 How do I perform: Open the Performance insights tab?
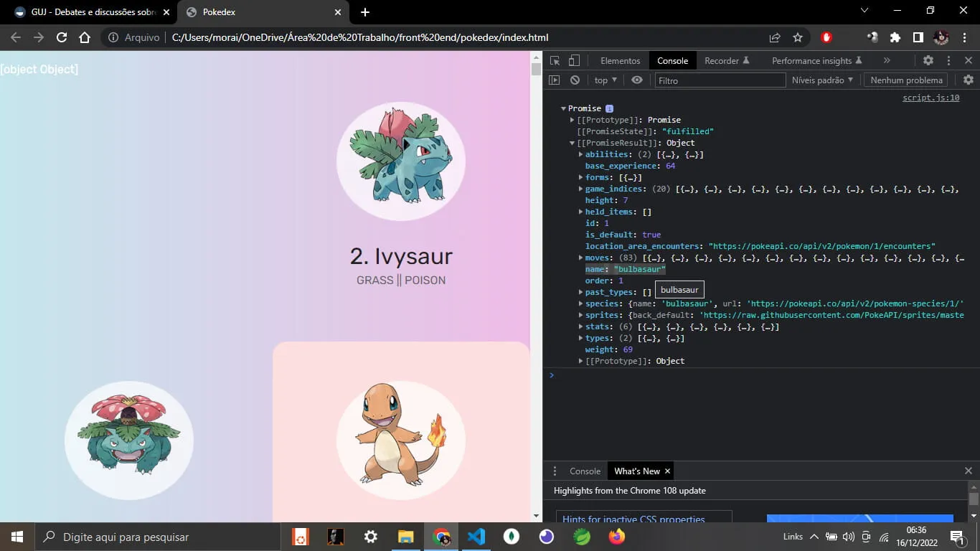click(x=817, y=61)
